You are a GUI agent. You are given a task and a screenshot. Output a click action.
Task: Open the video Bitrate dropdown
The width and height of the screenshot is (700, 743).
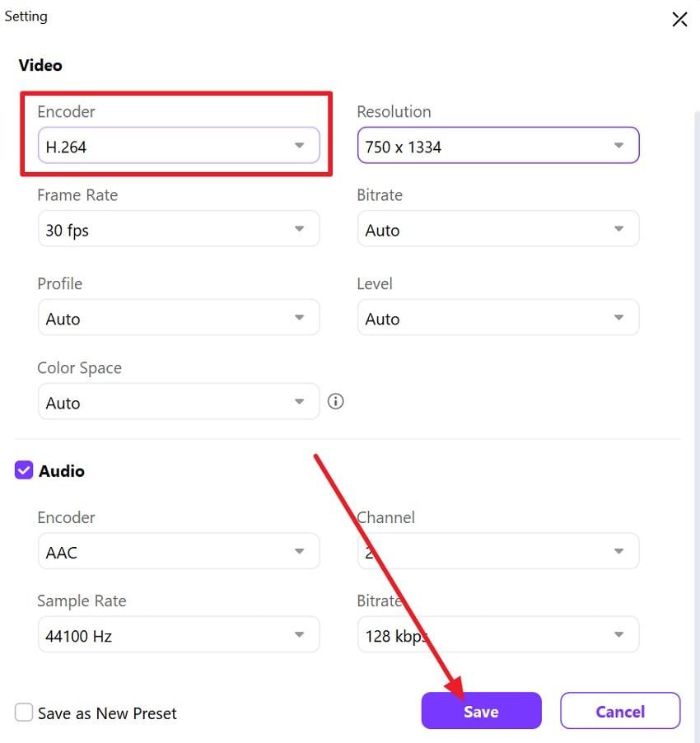[618, 229]
